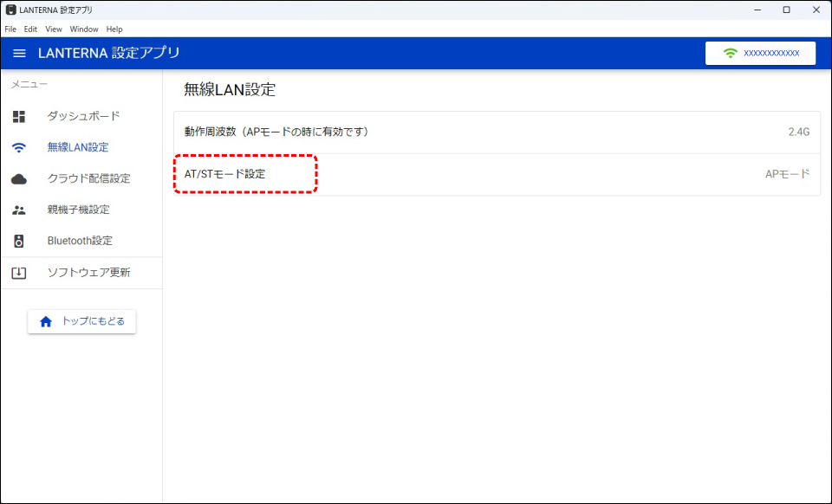The height and width of the screenshot is (504, 832).
Task: Open the File menu
Action: pyautogui.click(x=10, y=29)
